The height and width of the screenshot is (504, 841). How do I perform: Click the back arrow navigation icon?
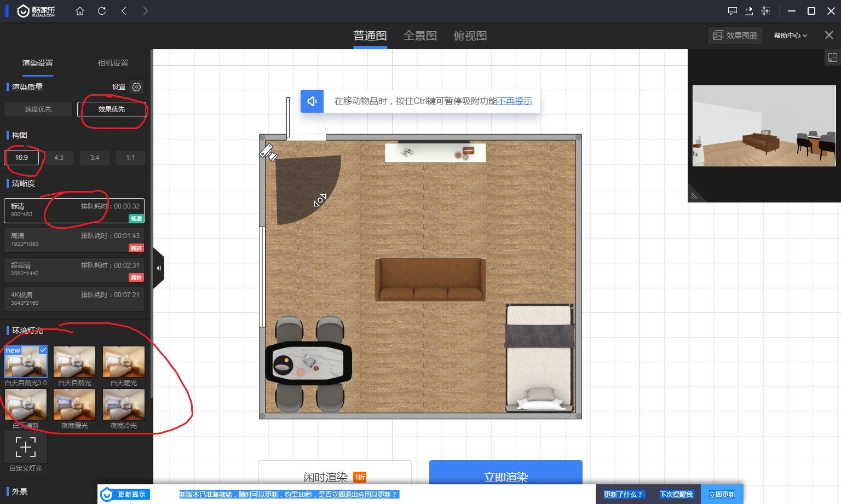124,11
